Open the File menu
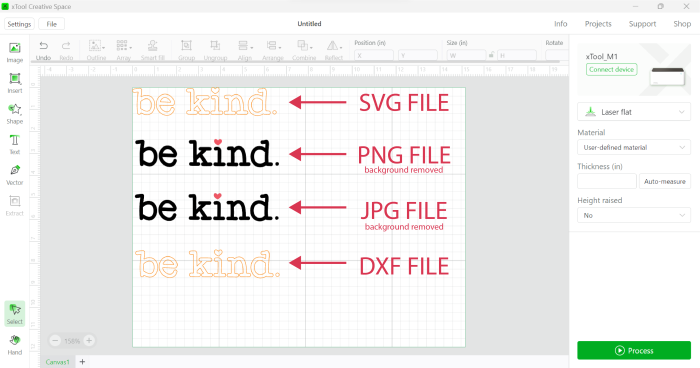700x368 pixels. coord(52,24)
